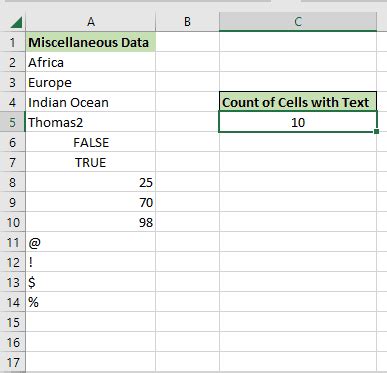This screenshot has height=373, width=387.
Task: Select row 16 header
Action: click(x=13, y=342)
